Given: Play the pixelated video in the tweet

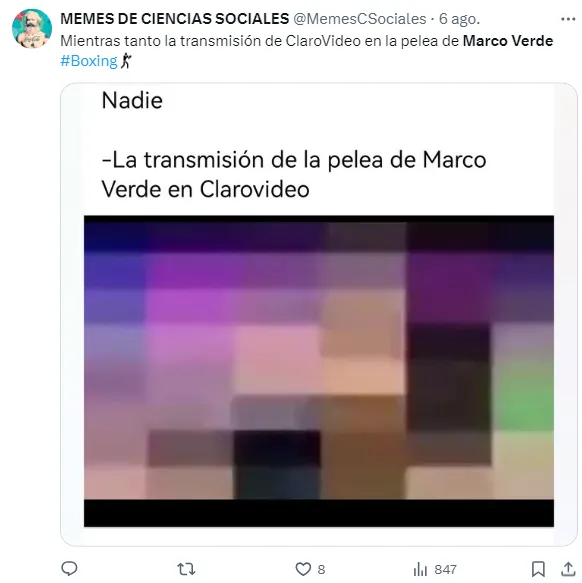Looking at the screenshot, I should pos(319,371).
